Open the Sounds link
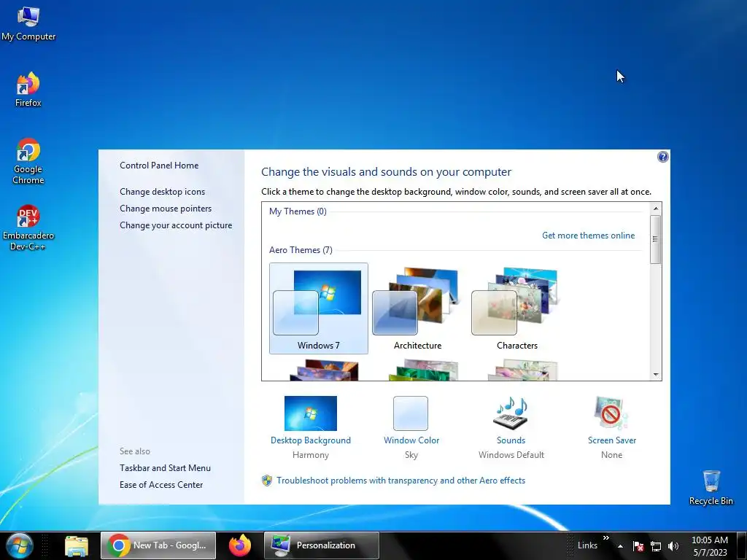Image resolution: width=747 pixels, height=560 pixels. click(x=511, y=440)
